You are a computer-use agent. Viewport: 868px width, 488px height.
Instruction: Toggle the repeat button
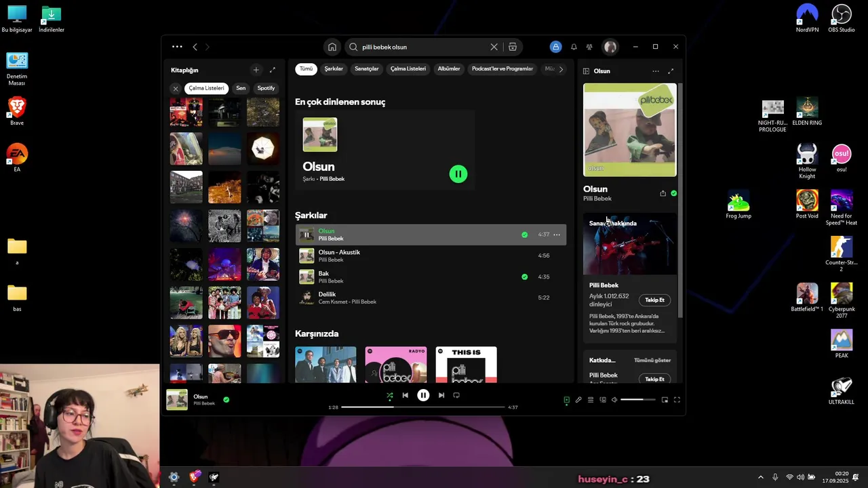pyautogui.click(x=456, y=395)
